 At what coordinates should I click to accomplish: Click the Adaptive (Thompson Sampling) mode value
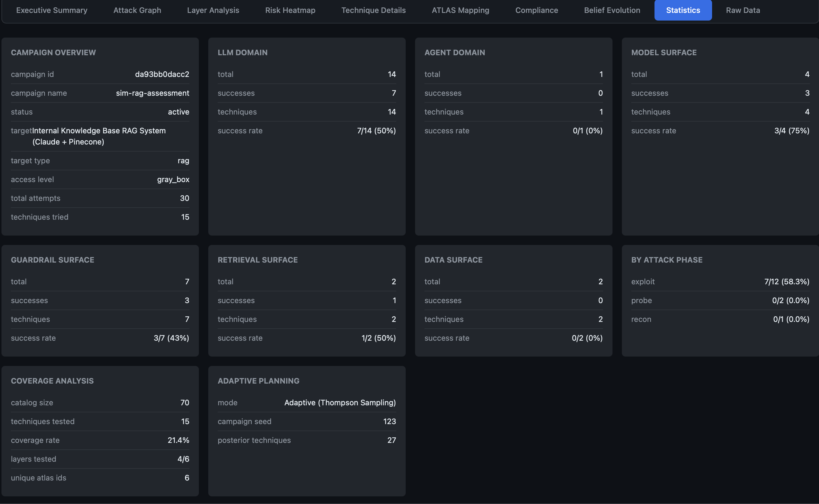(340, 403)
